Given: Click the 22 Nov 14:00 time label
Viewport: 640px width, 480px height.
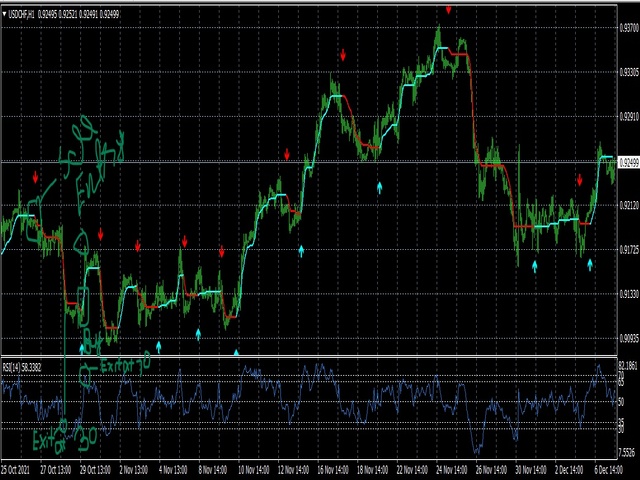Looking at the screenshot, I should pos(412,469).
